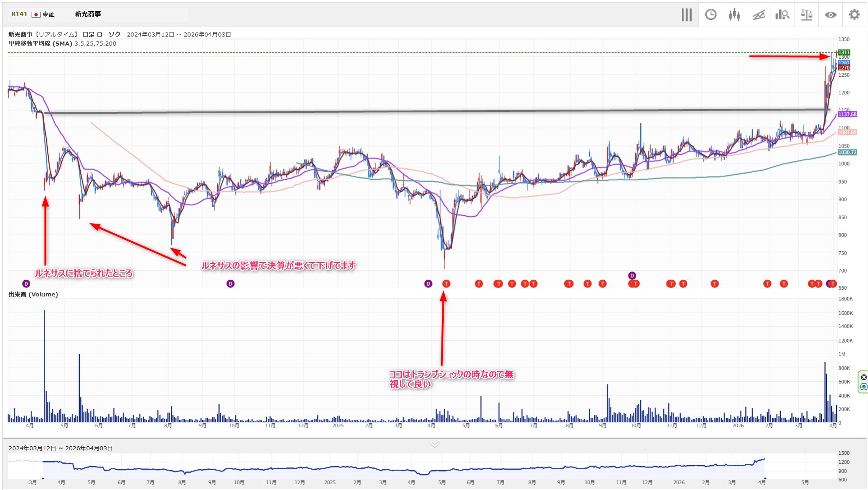
Task: Click the 新光商事 stock name in header
Action: 88,14
